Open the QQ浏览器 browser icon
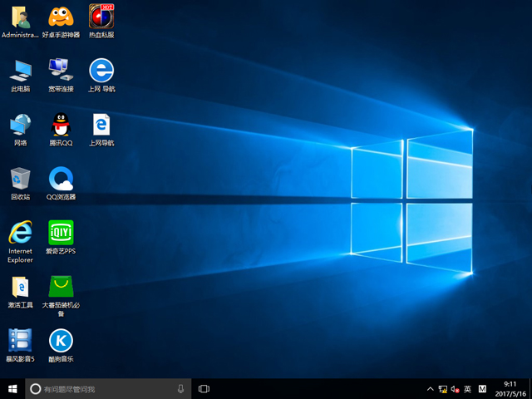The height and width of the screenshot is (399, 532). [x=61, y=179]
